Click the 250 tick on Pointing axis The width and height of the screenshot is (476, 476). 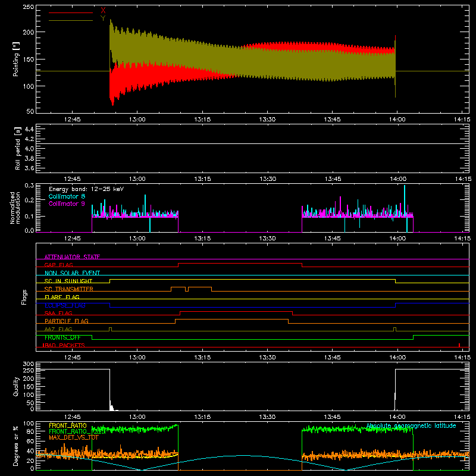(29, 7)
